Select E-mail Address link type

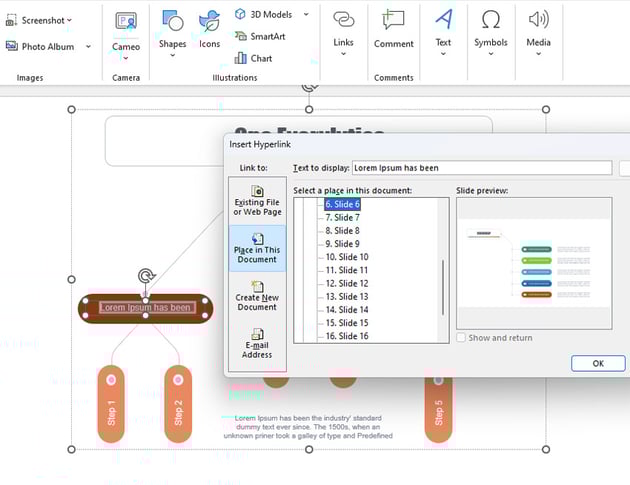tap(257, 344)
